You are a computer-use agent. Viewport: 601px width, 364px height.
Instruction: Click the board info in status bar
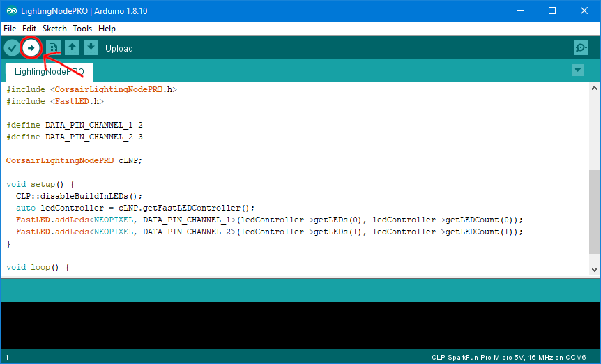click(x=509, y=358)
